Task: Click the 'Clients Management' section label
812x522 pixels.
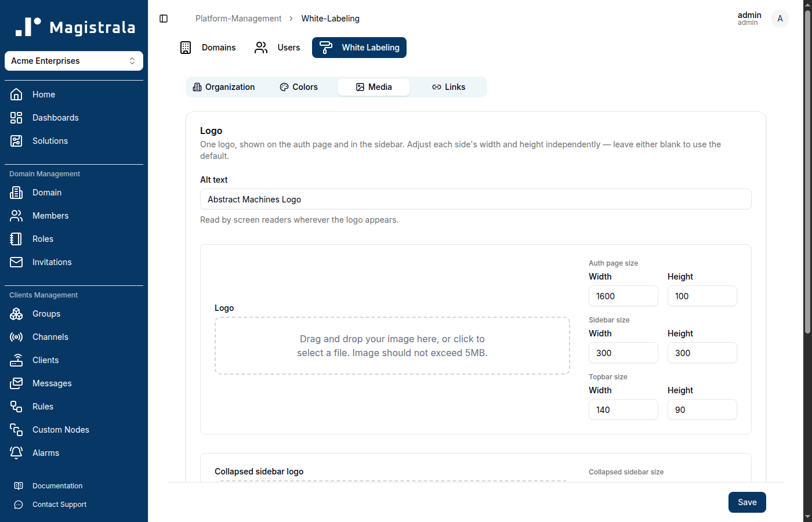Action: click(x=43, y=295)
